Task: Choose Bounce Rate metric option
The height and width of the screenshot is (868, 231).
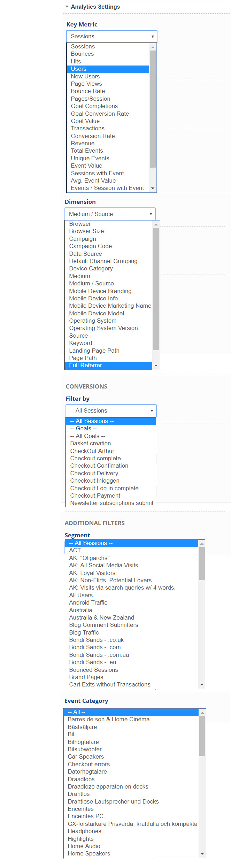Action: tap(88, 91)
